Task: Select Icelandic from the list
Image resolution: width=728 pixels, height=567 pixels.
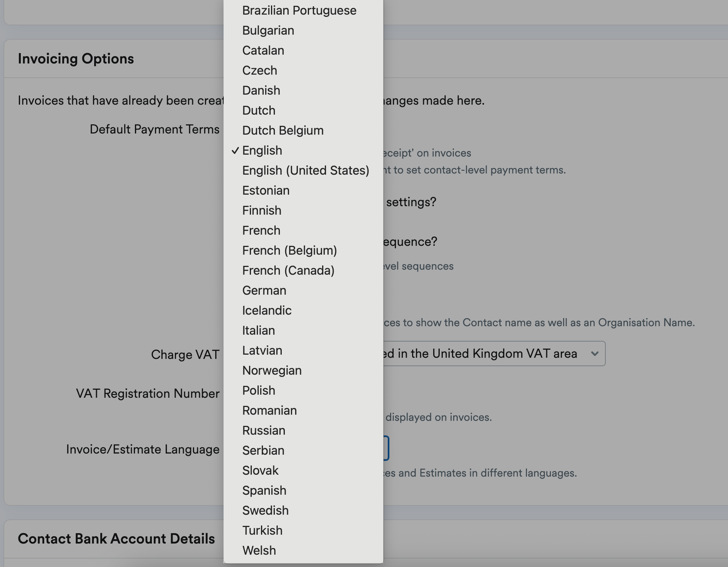Action: pyautogui.click(x=303, y=310)
